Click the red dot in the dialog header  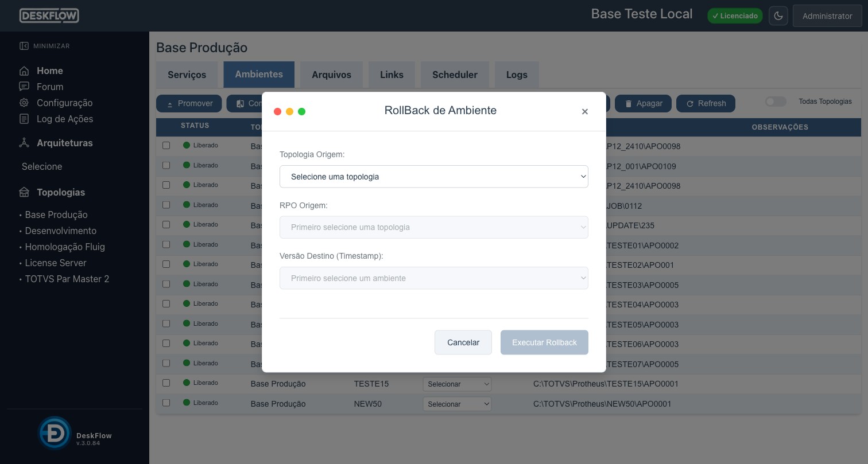click(277, 111)
